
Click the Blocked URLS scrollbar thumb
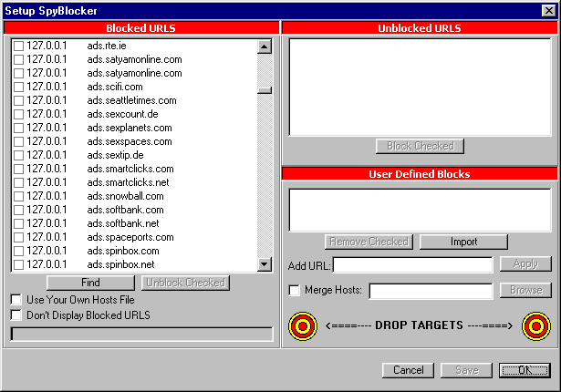(x=265, y=90)
